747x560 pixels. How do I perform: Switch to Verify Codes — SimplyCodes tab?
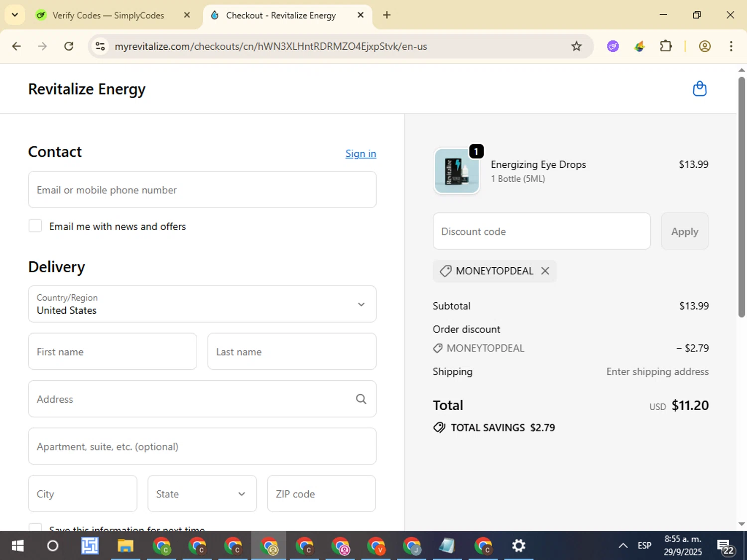(x=108, y=15)
